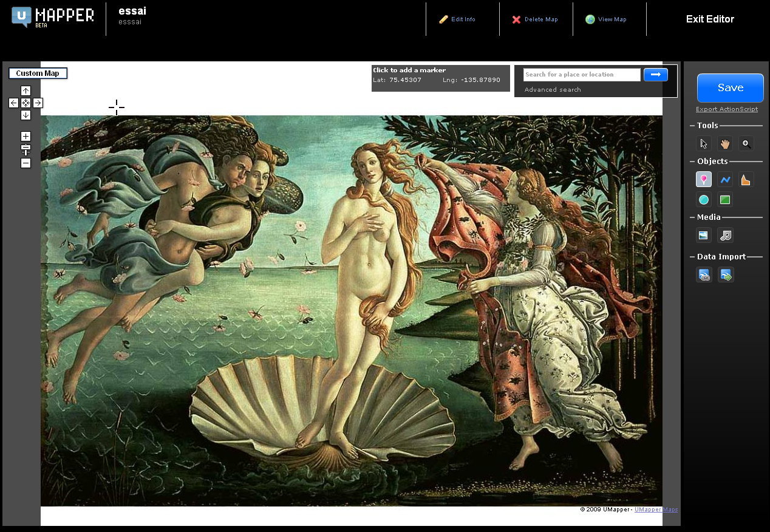Focus the place or location search field
The image size is (770, 532).
click(582, 75)
